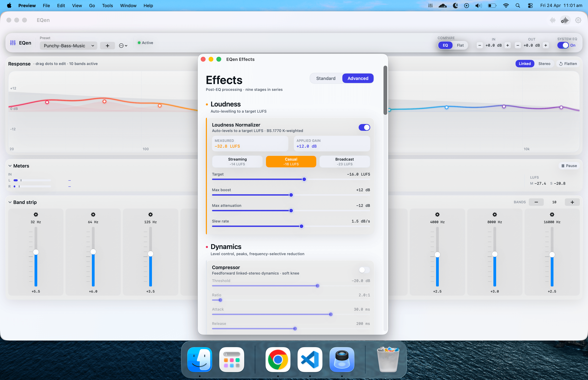Select the Broadcast -23 LUFS preset
Viewport: 588px width, 380px height.
tap(344, 162)
